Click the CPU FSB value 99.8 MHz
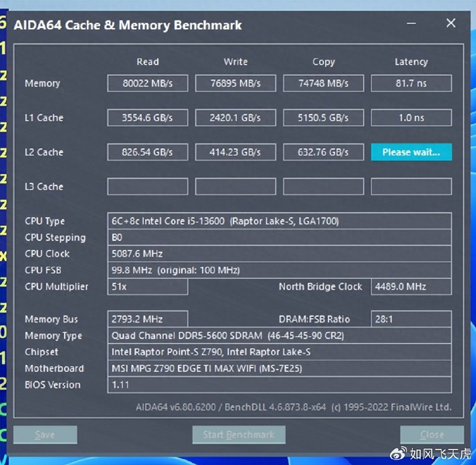This screenshot has width=476, height=465. 279,270
